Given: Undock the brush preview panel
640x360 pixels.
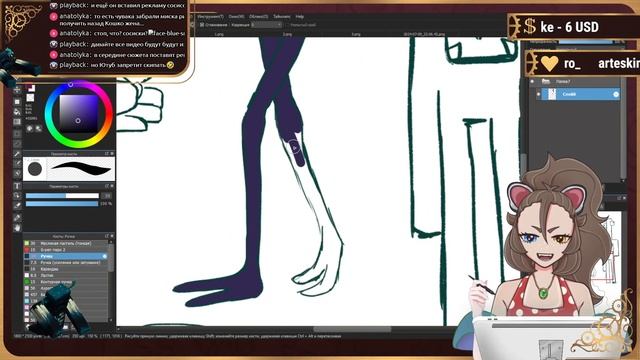Looking at the screenshot, I should (x=107, y=153).
